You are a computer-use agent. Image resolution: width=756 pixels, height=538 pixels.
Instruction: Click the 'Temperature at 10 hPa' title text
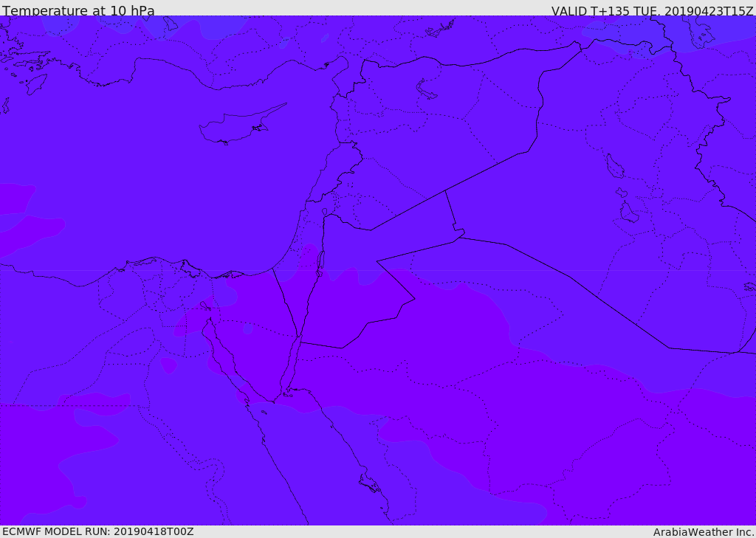pyautogui.click(x=78, y=10)
